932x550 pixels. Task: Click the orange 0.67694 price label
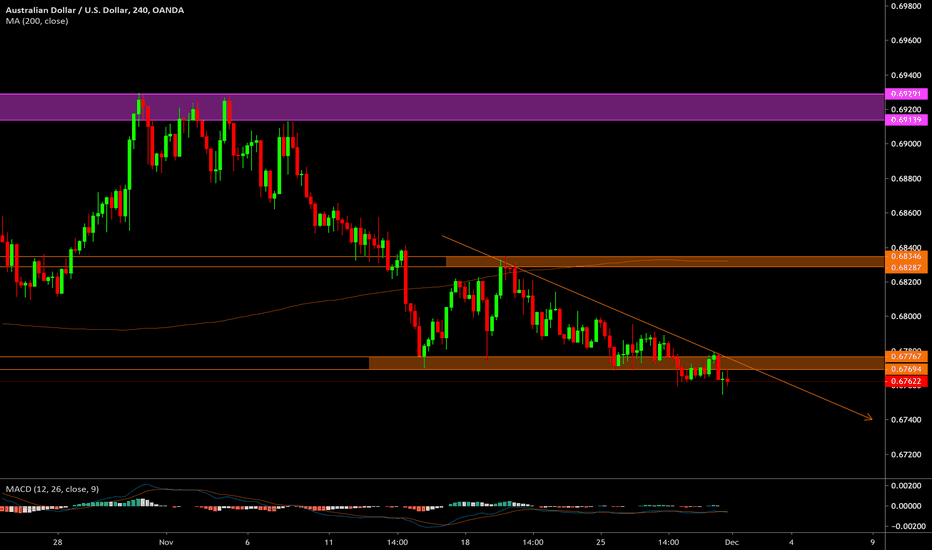(x=906, y=369)
